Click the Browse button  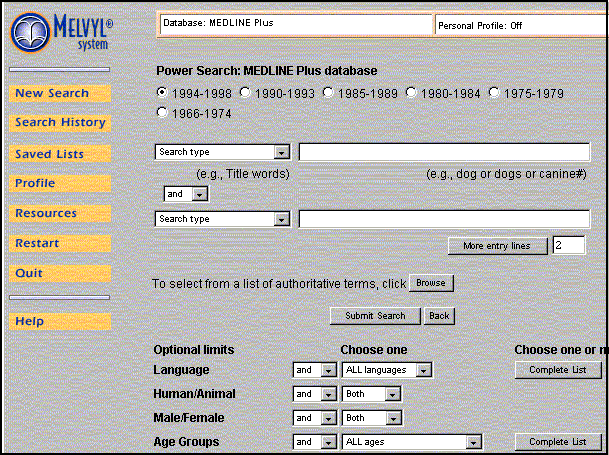(431, 283)
